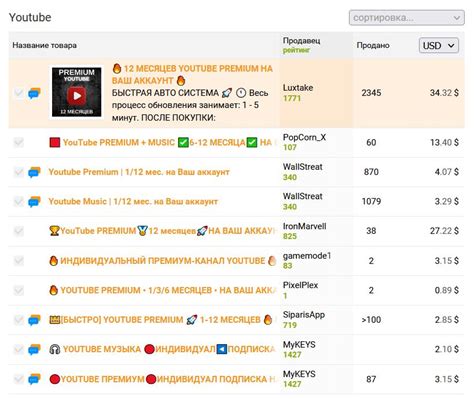
Task: Open Youtube Premium 1/12 мес. product link
Action: click(139, 172)
